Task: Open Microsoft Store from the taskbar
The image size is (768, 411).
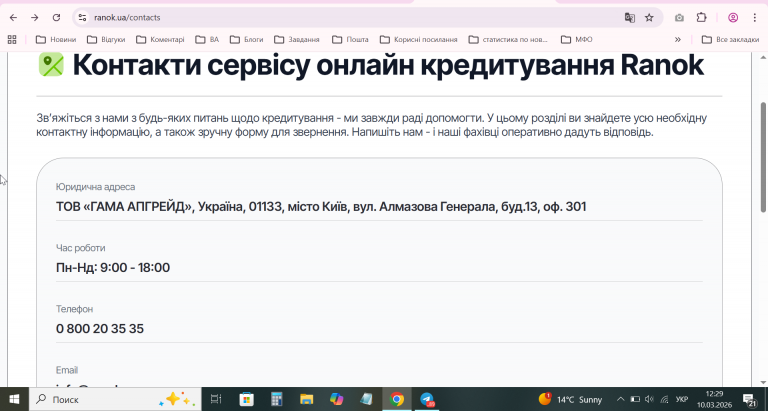Action: click(246, 399)
